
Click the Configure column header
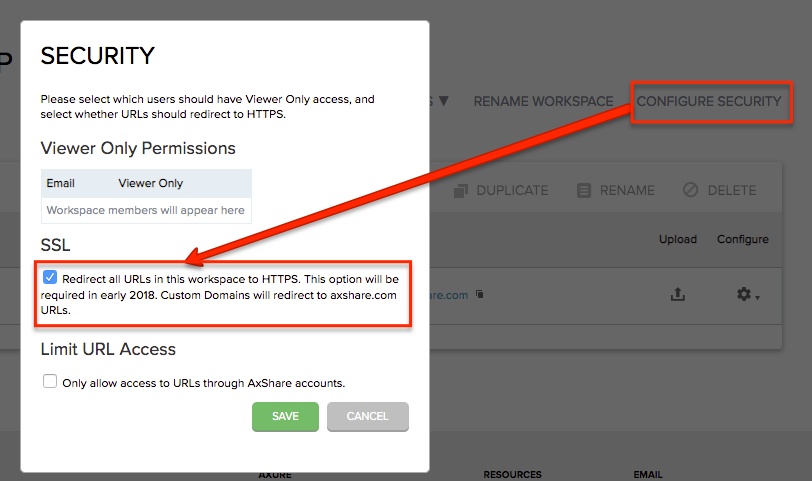742,239
